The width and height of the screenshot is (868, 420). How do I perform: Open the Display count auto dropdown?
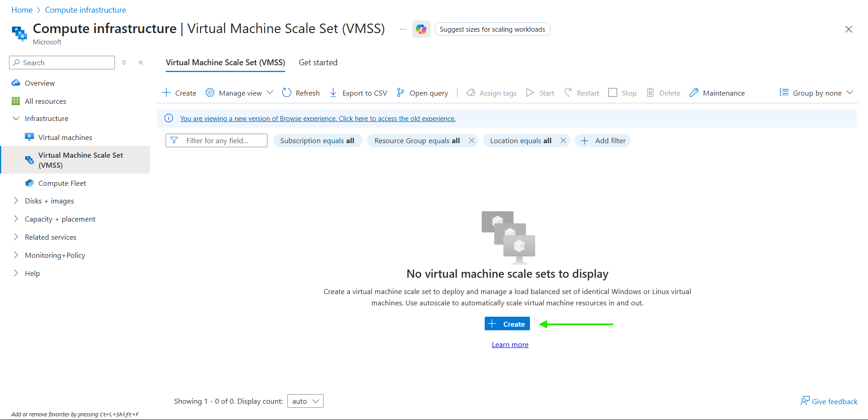click(305, 401)
